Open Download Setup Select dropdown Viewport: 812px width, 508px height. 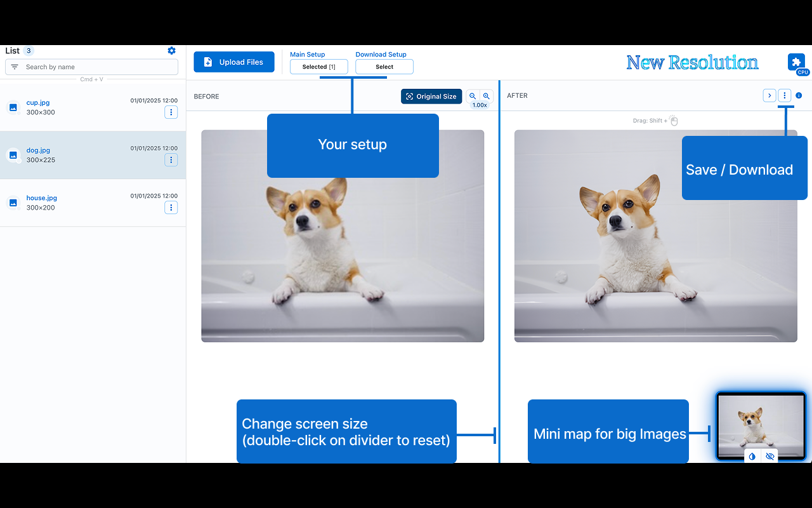384,67
